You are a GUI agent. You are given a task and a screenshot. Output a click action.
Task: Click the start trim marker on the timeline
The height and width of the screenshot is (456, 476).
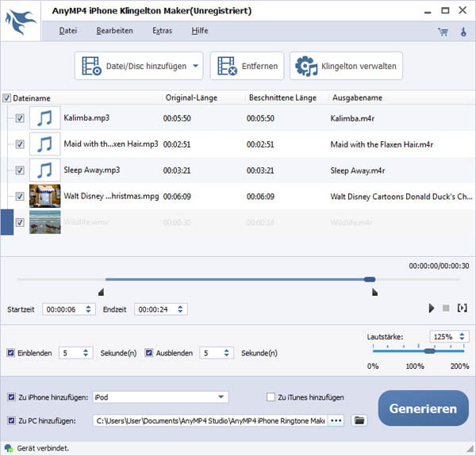point(102,292)
